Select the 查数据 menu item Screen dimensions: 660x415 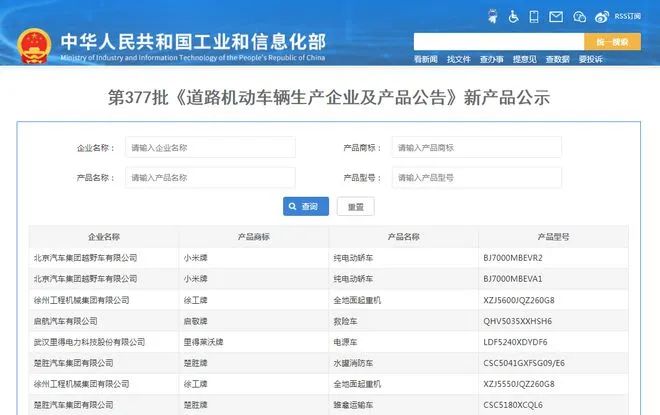point(557,59)
